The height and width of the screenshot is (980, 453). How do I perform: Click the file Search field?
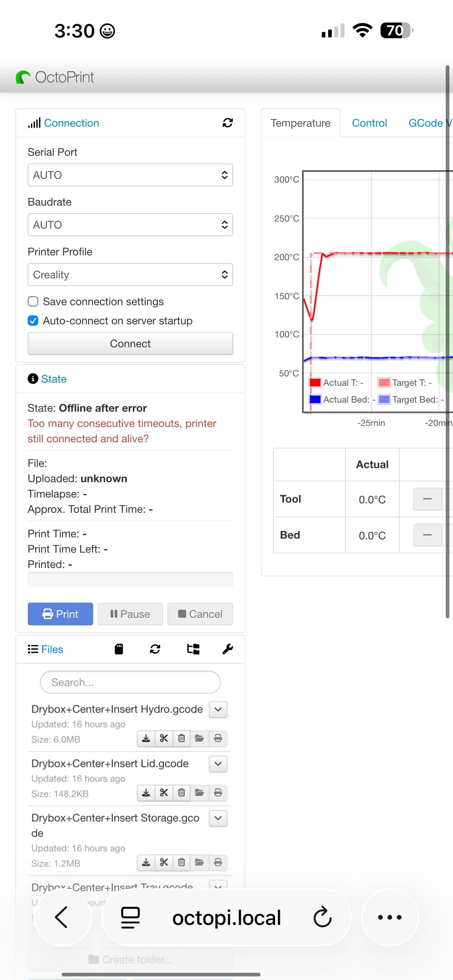coord(130,682)
